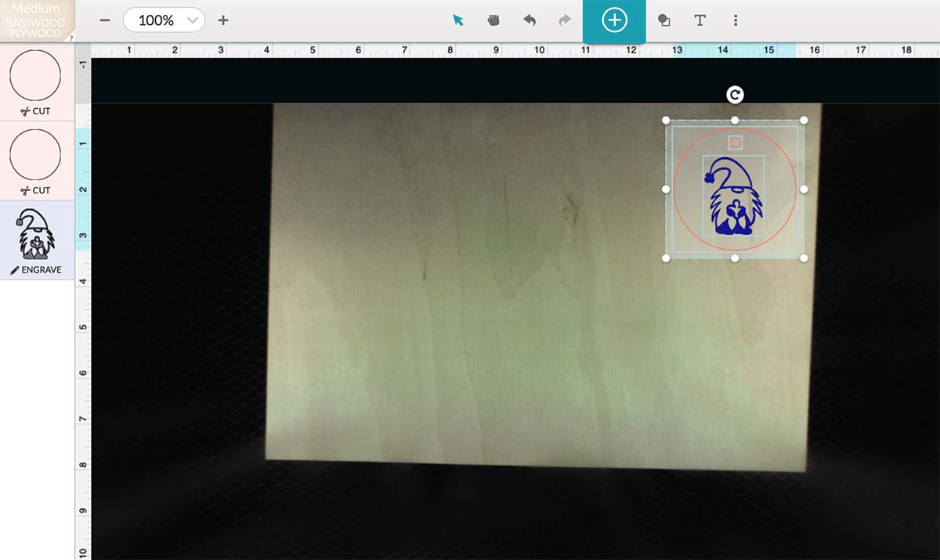The image size is (940, 560).
Task: Select the first circle CUT step
Action: pyautogui.click(x=37, y=81)
